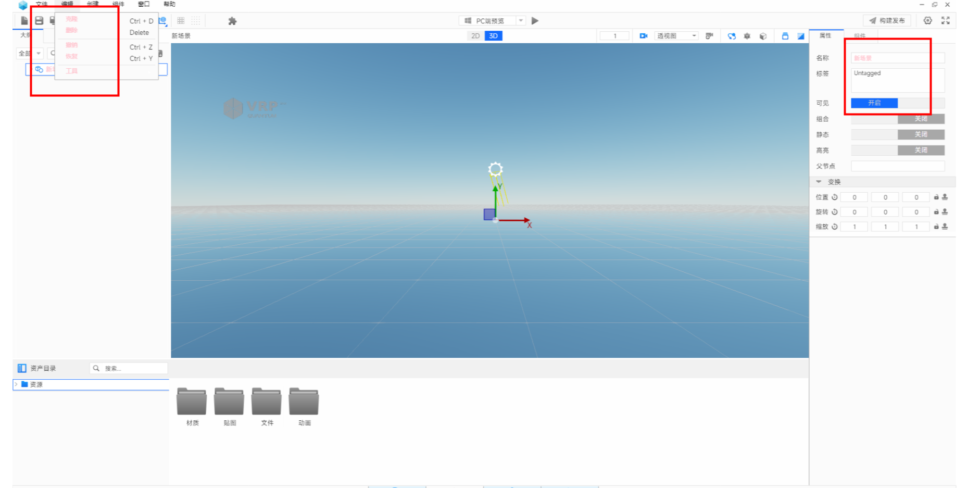Open the 透视图 view dropdown

click(x=676, y=36)
